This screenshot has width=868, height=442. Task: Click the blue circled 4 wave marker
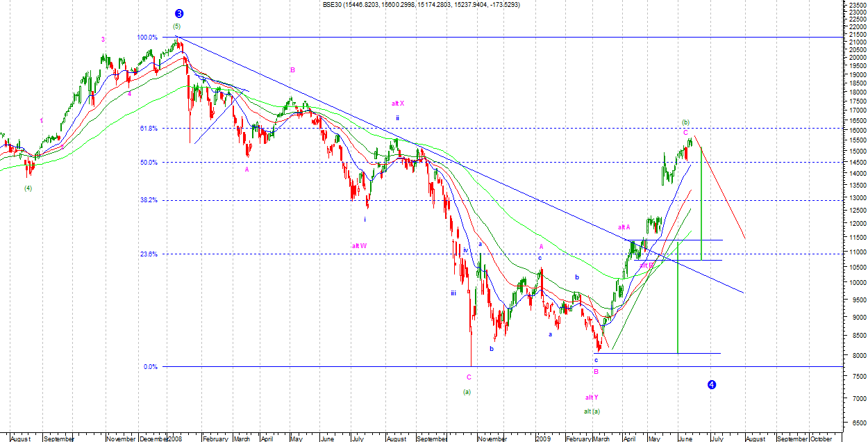point(712,384)
